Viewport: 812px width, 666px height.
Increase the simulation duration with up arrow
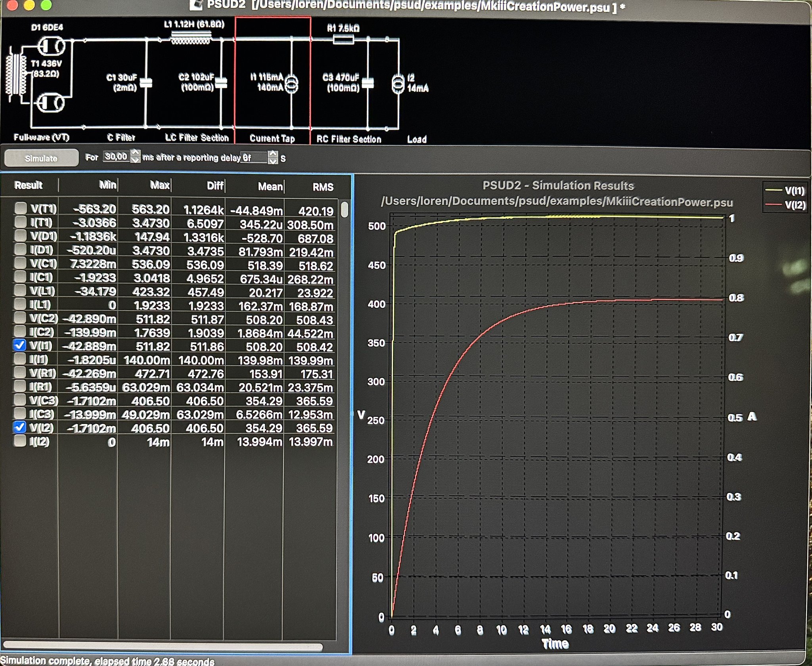pyautogui.click(x=136, y=153)
